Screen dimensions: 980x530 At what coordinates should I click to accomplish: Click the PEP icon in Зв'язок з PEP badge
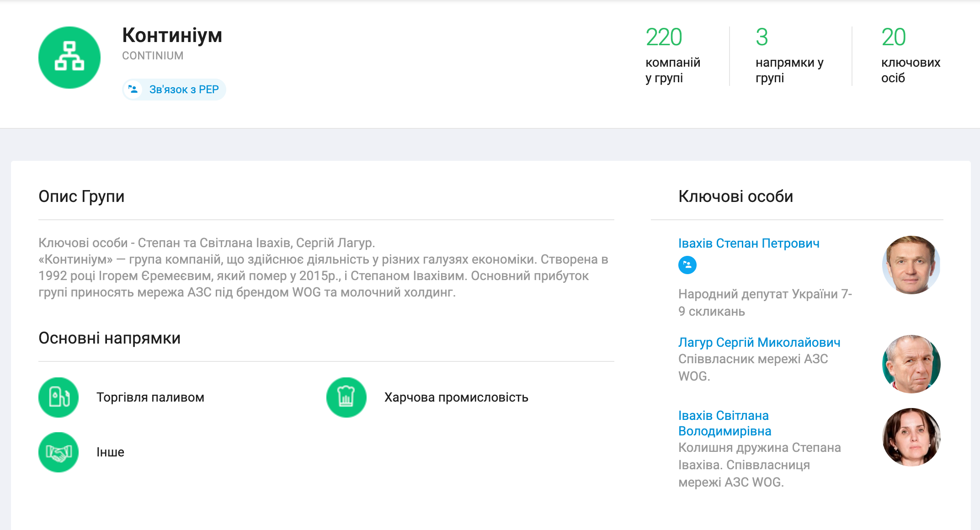tap(133, 90)
